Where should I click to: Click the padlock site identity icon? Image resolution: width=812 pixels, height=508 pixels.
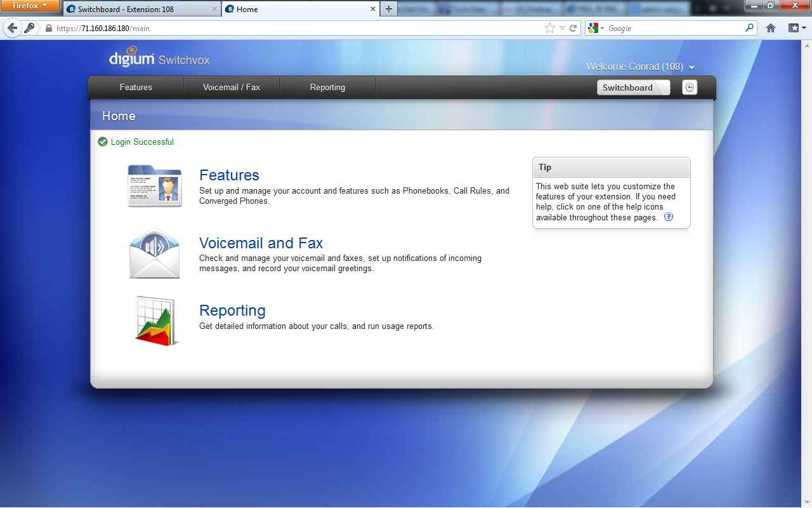[48, 29]
